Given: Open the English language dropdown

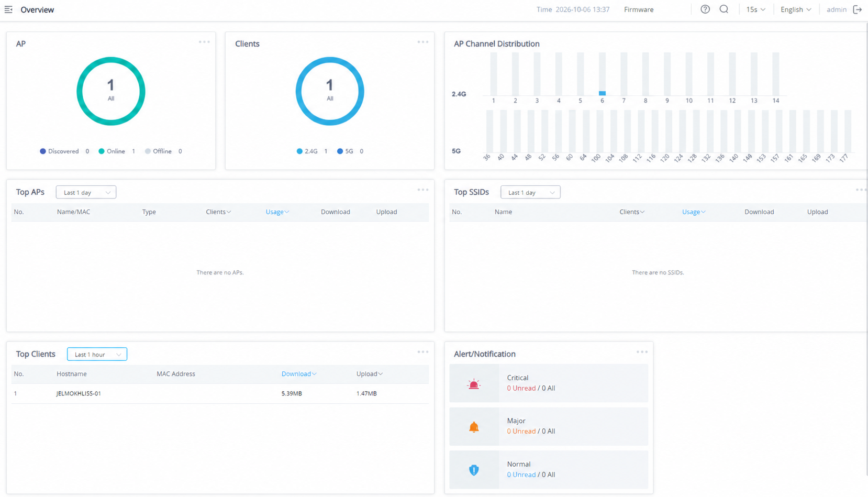Looking at the screenshot, I should pyautogui.click(x=796, y=9).
